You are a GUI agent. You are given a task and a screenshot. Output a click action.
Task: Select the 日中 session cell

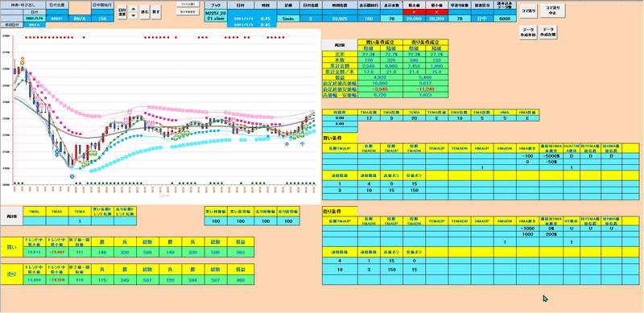[482, 19]
